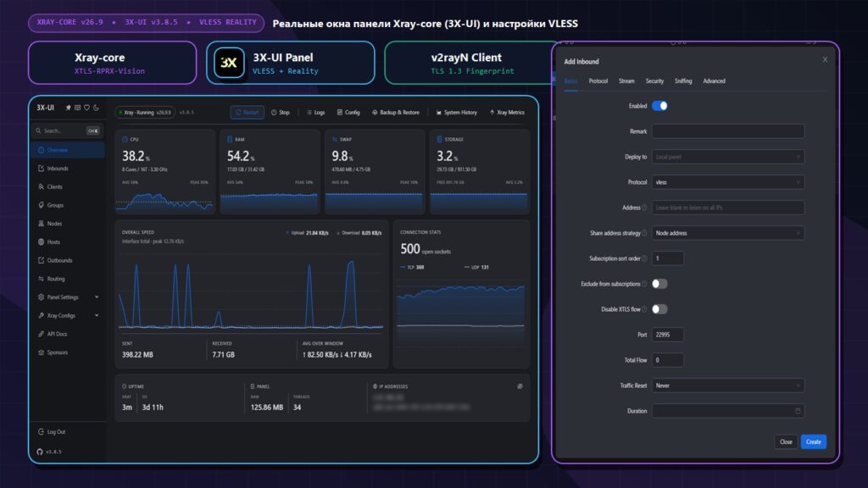Image resolution: width=868 pixels, height=488 pixels.
Task: Click the API Docs link icon
Action: 41,334
